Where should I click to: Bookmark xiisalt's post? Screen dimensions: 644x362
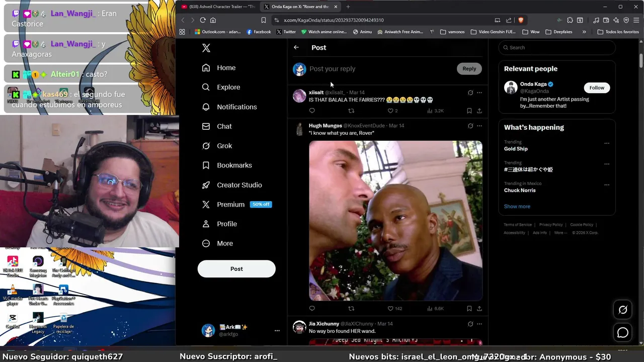coord(469,111)
